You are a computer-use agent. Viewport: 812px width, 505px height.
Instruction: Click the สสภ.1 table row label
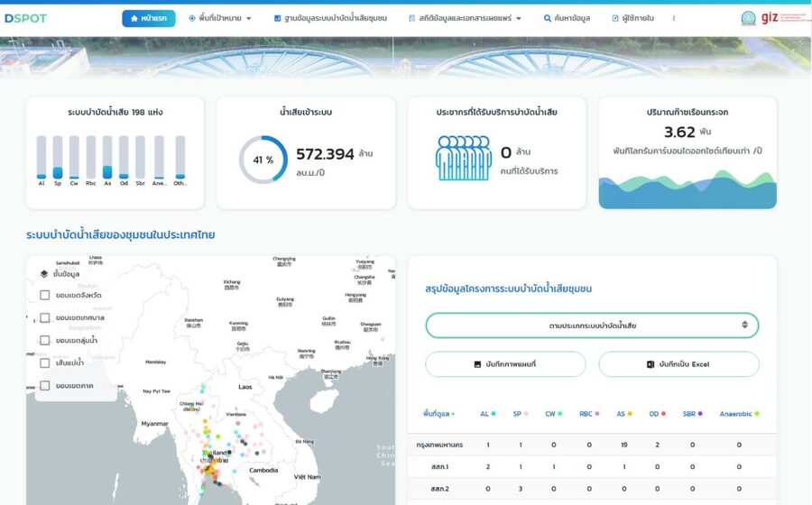(x=439, y=467)
